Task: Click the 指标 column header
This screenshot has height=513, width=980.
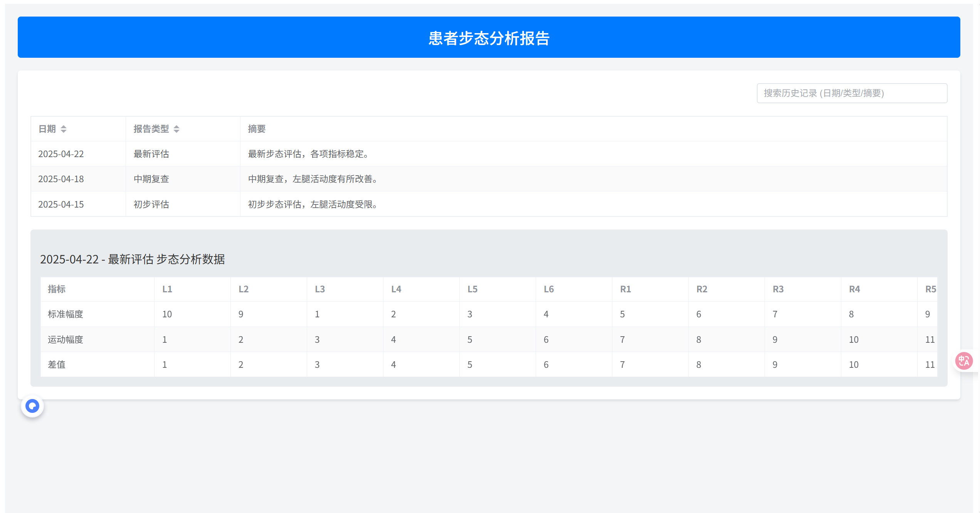Action: pos(57,289)
